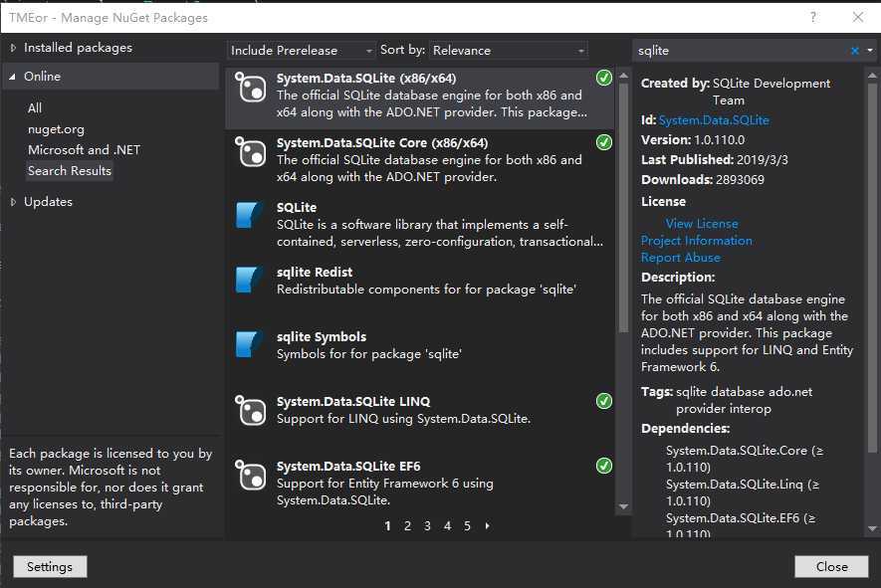Select the System.Data.SQLite (x86/x64) package title
The image size is (881, 588).
[366, 78]
